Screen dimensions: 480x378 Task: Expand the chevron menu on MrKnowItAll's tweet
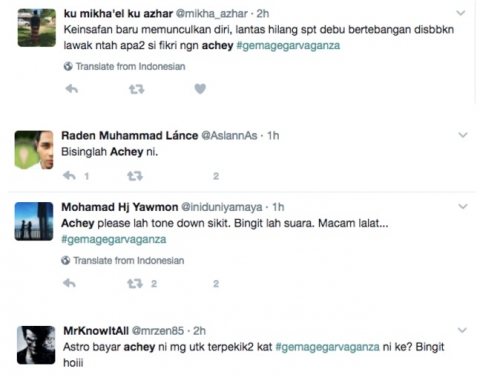[x=462, y=330]
